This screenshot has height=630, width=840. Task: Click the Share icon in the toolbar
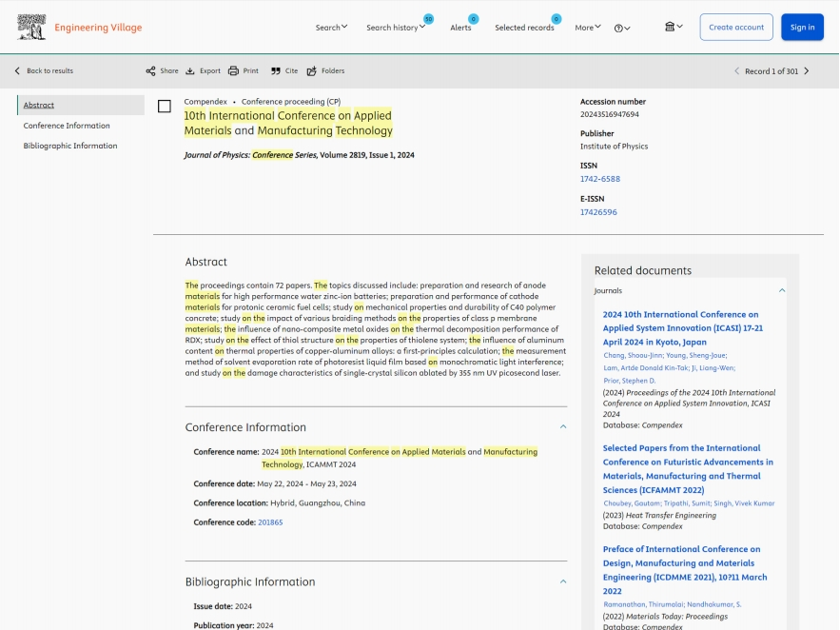tap(150, 70)
